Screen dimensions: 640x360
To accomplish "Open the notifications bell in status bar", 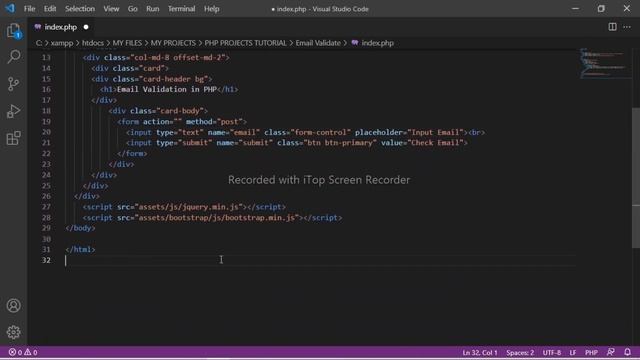I will tap(627, 352).
